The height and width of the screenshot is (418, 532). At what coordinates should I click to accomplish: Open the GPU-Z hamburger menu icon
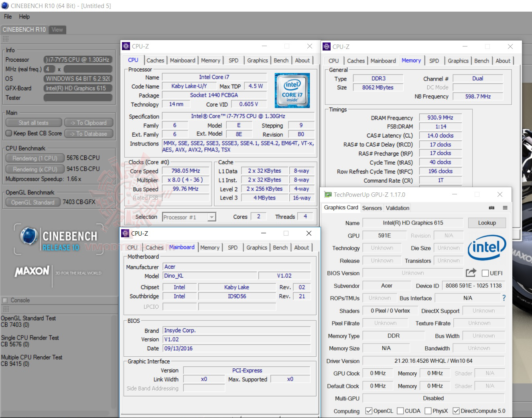point(505,208)
